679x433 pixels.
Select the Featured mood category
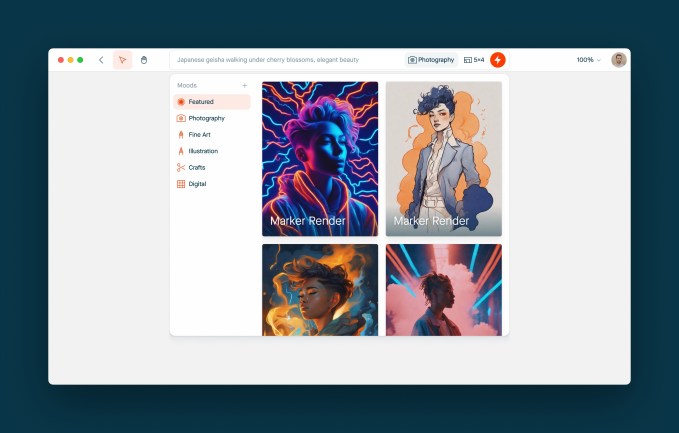tap(212, 102)
